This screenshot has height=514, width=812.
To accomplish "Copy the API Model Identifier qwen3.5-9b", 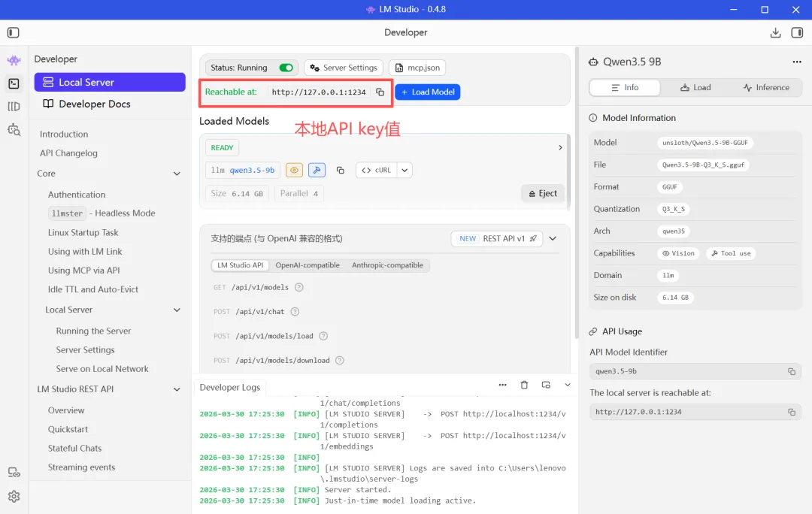I will pyautogui.click(x=791, y=372).
